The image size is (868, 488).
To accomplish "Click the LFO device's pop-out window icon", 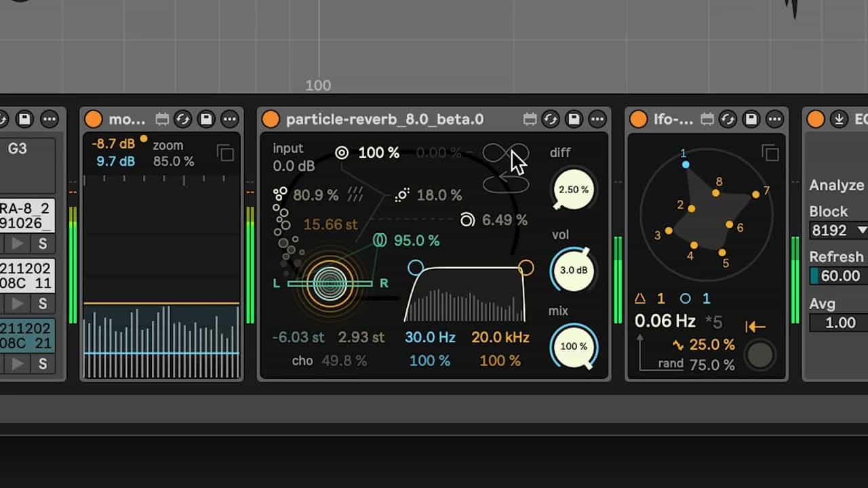I will [x=770, y=153].
